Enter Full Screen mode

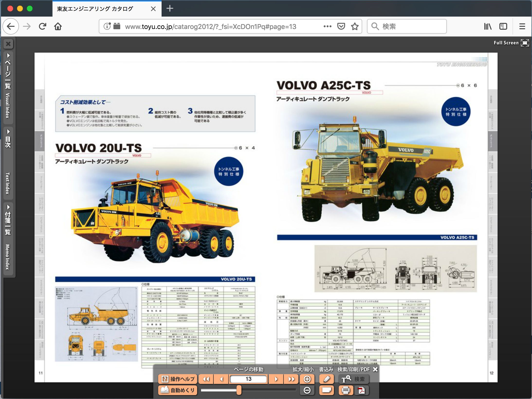tap(512, 43)
